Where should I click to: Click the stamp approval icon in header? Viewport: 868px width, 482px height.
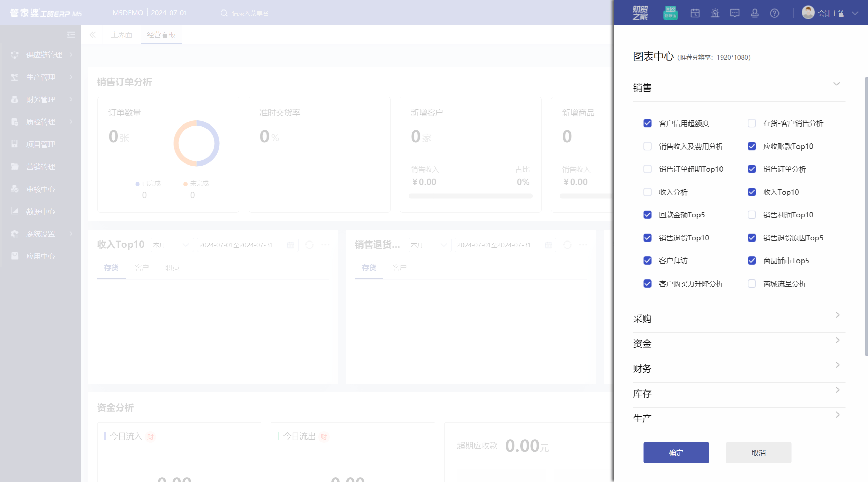point(755,13)
